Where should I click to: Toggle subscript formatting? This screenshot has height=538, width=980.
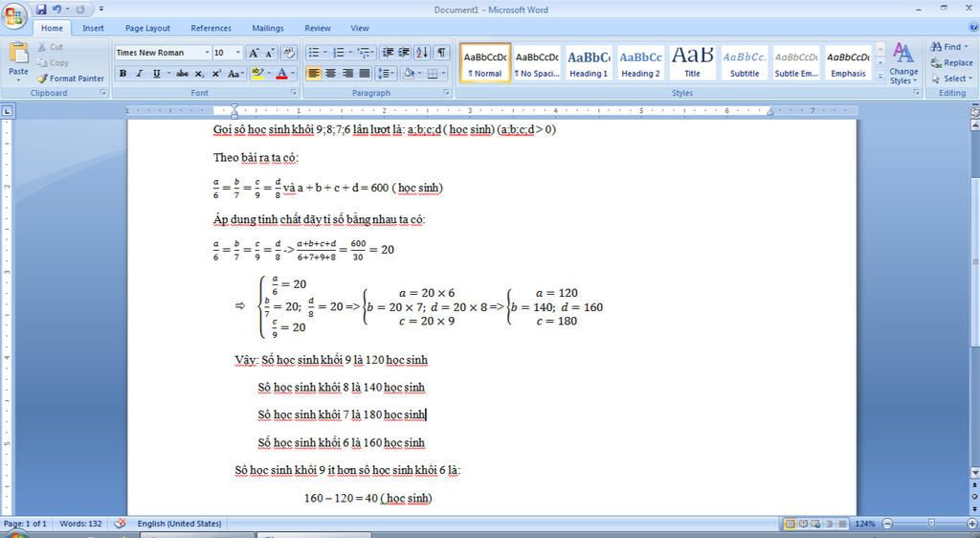pyautogui.click(x=199, y=74)
